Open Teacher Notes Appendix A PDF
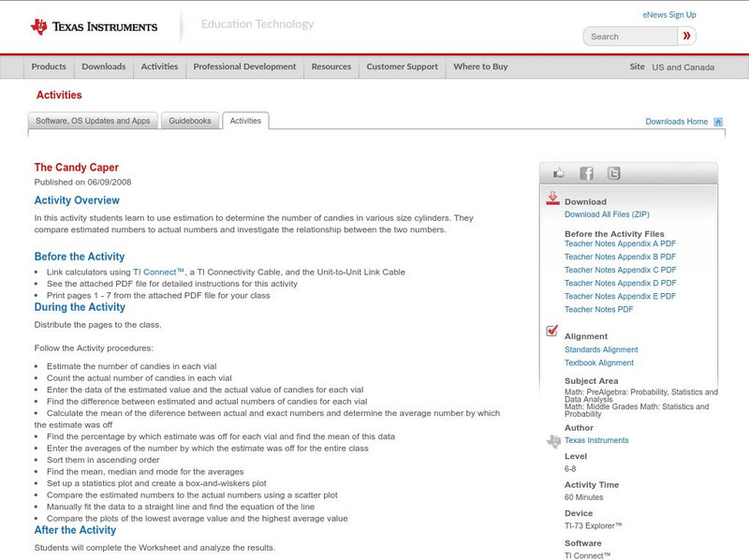The height and width of the screenshot is (560, 749). tap(620, 243)
